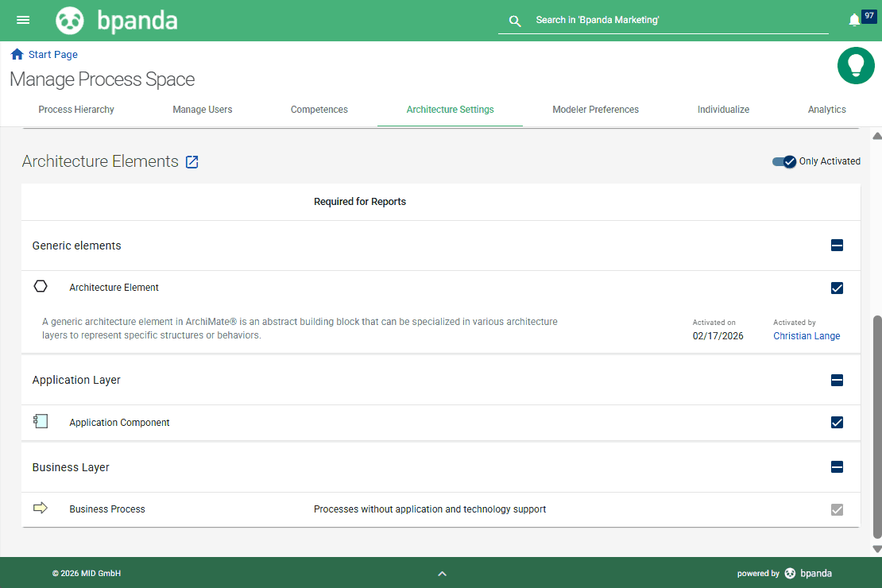Click the search magnifier icon
The image size is (882, 588).
[515, 21]
